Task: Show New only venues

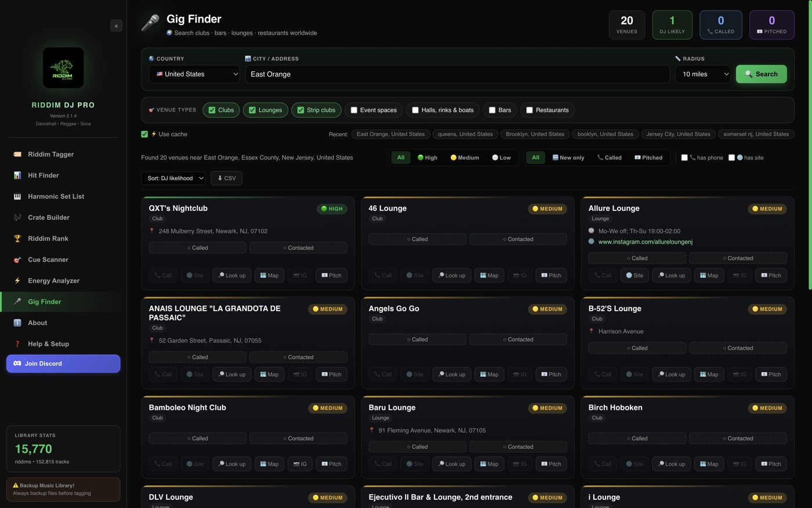Action: (x=568, y=157)
